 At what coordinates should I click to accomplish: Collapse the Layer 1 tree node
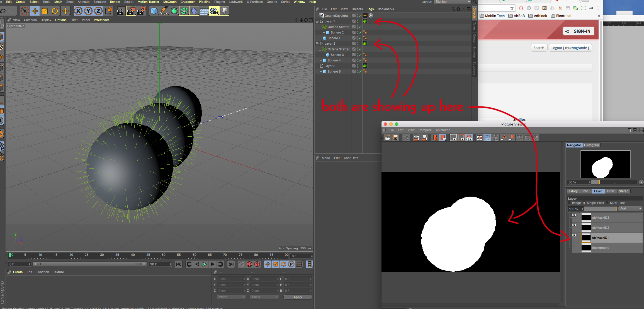pos(317,21)
